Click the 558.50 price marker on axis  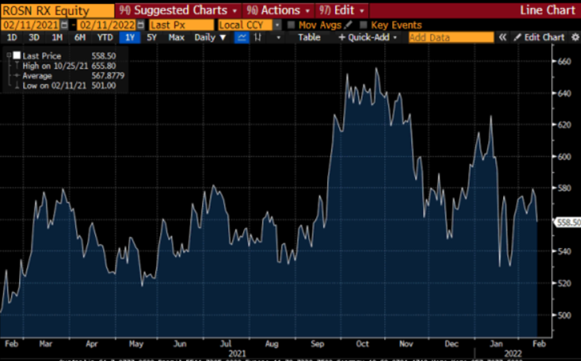pos(569,222)
